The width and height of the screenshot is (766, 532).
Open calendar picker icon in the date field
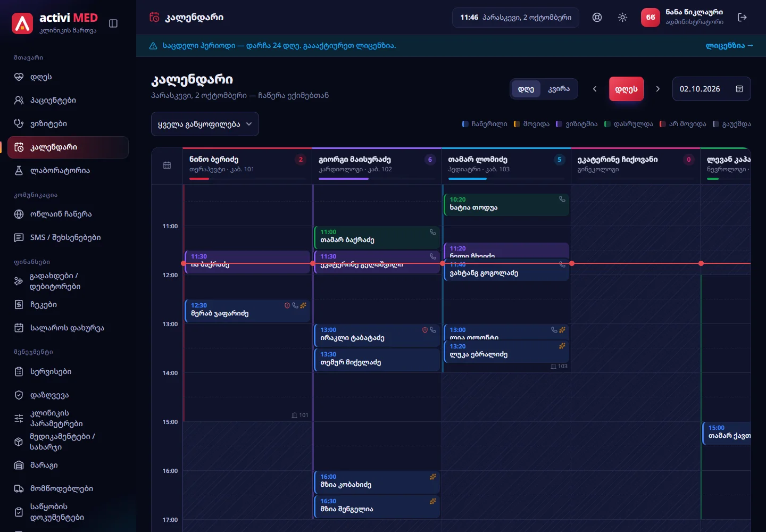click(739, 89)
